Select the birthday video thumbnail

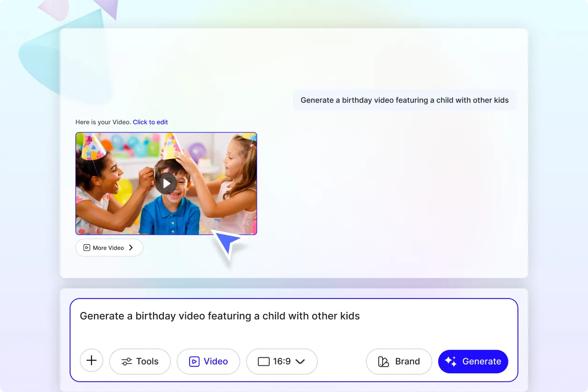(166, 183)
